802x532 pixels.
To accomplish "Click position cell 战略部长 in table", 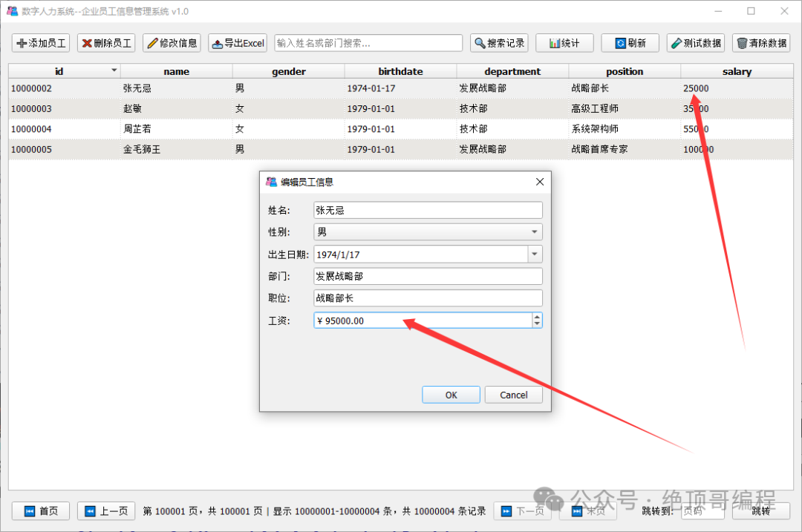I will coord(625,88).
